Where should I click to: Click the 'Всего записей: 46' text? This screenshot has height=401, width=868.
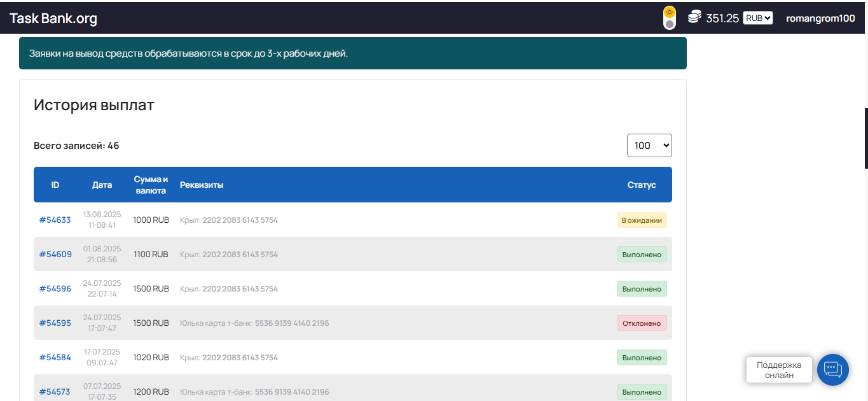pyautogui.click(x=76, y=146)
